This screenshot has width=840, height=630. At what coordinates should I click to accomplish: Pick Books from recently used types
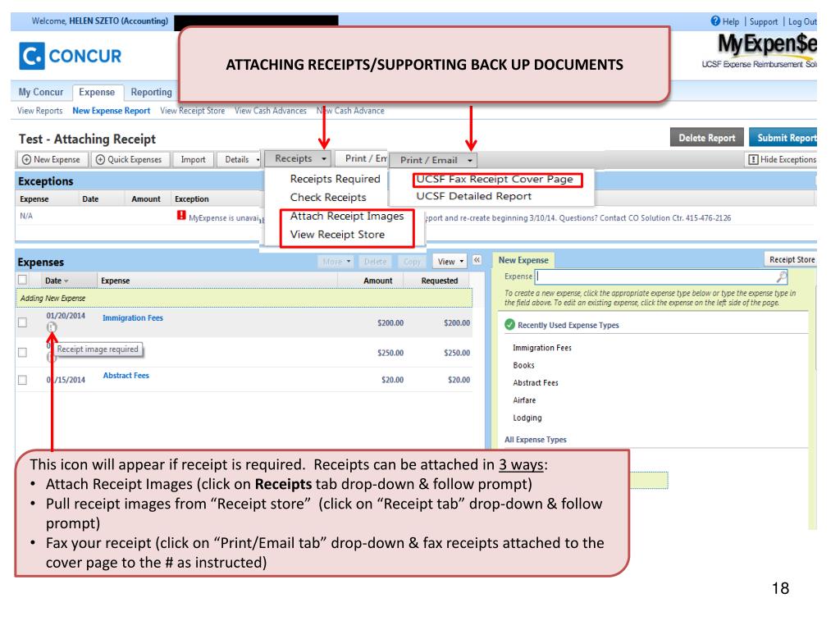[523, 365]
